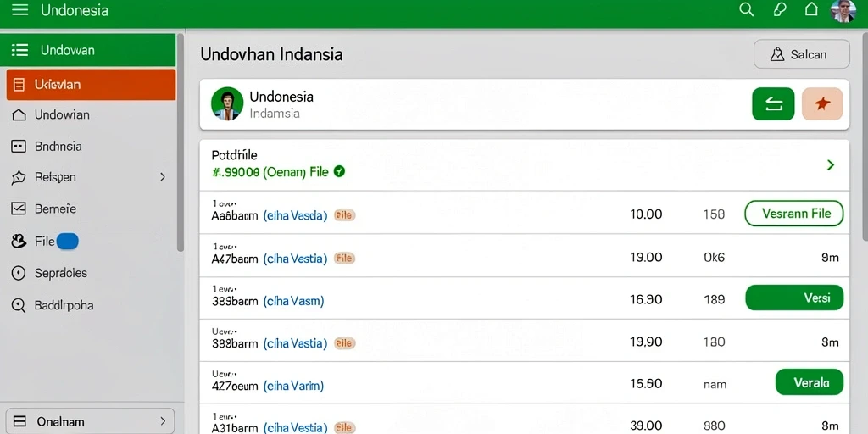Open the user avatar in top right
Viewport: 868px width, 434px height.
point(843,10)
